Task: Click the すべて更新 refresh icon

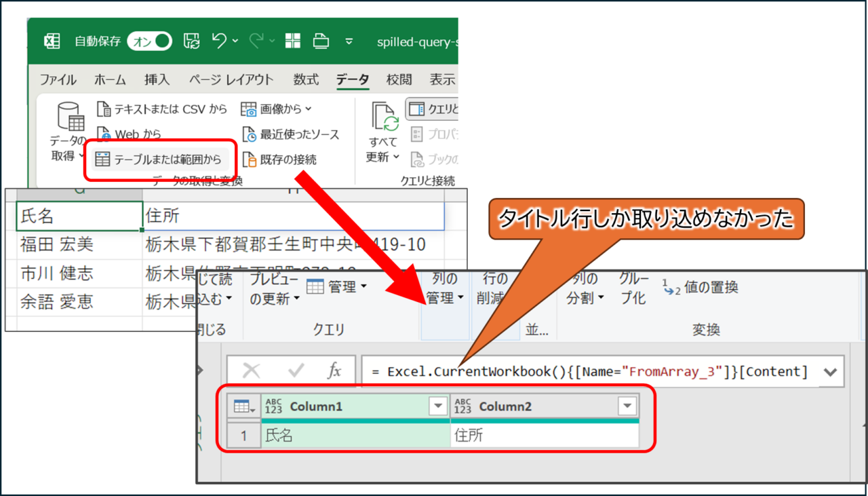Action: [386, 117]
